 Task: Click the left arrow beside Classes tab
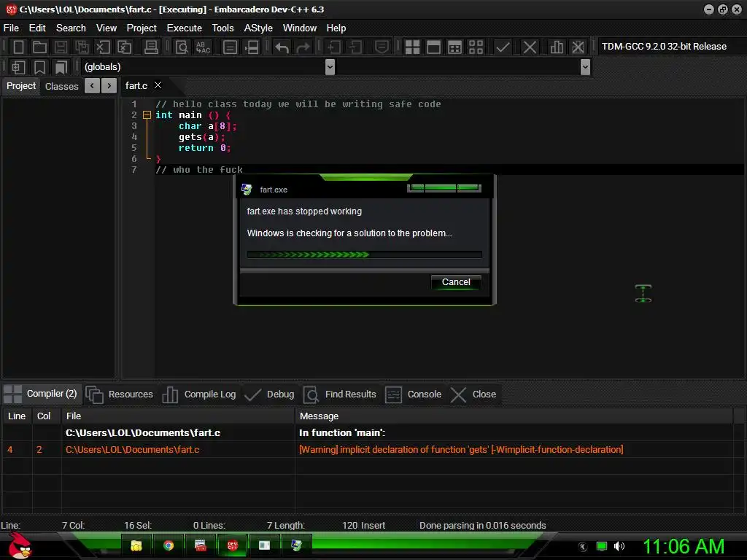(92, 86)
